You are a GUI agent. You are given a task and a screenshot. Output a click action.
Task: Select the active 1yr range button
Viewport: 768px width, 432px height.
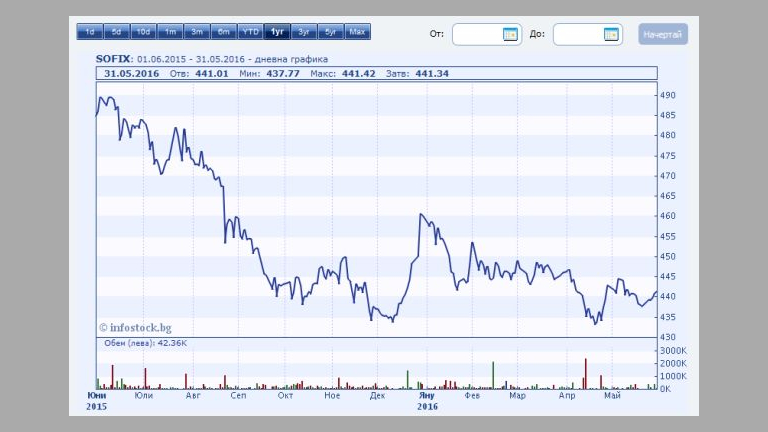point(278,32)
